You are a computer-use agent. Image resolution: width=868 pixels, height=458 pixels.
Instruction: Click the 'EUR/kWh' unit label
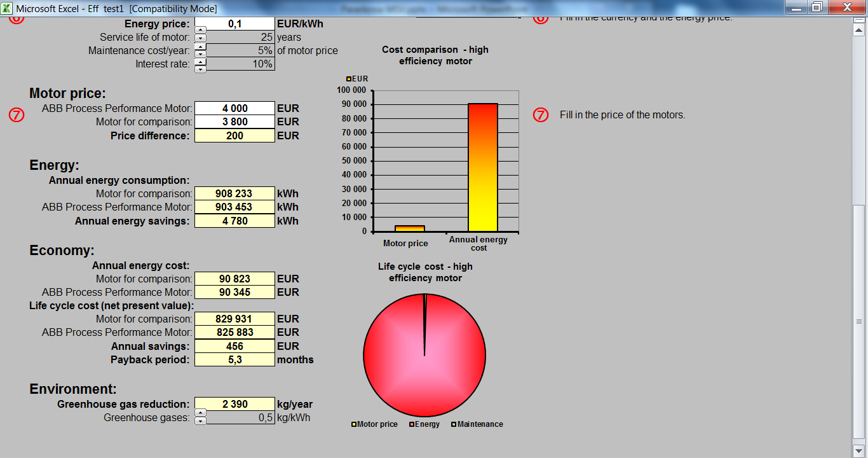point(300,24)
